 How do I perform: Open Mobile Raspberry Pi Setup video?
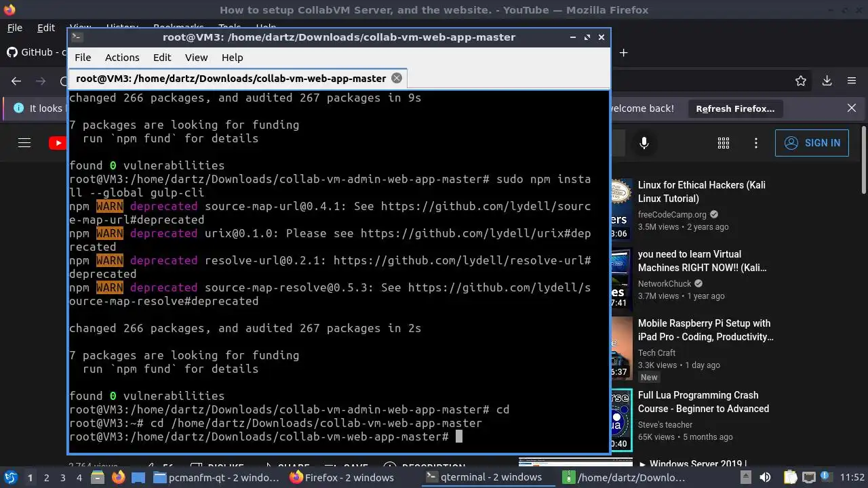click(x=705, y=330)
